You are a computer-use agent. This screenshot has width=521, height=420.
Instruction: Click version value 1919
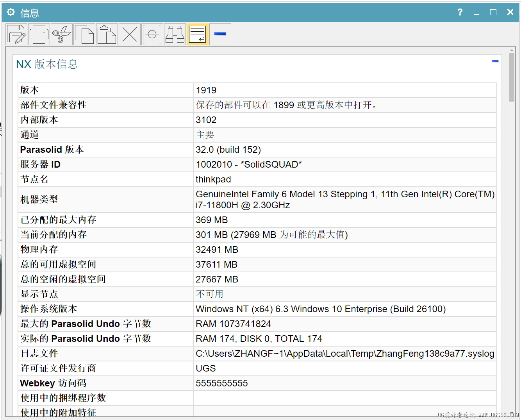(206, 90)
